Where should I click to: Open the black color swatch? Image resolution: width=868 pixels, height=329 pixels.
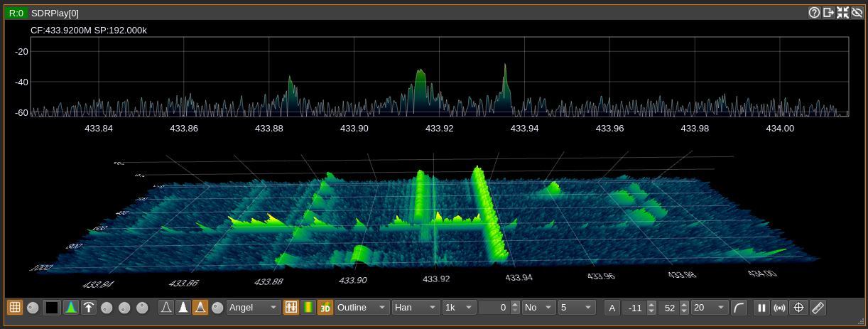pos(52,308)
